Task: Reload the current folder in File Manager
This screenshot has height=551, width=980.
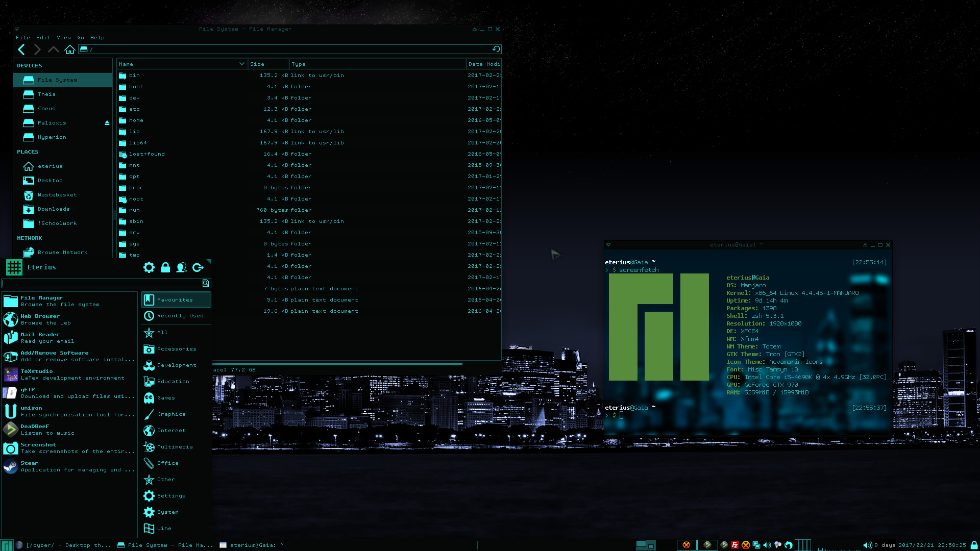Action: coord(496,49)
